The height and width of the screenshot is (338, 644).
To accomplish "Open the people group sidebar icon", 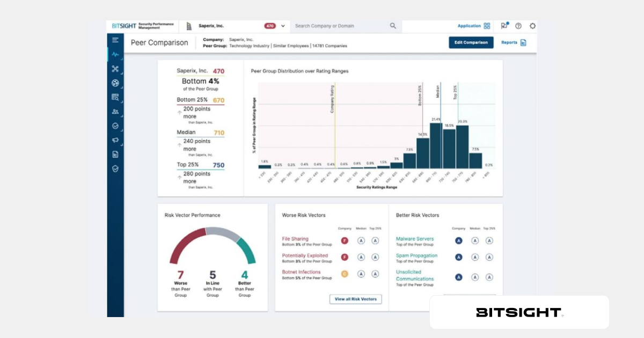I will click(x=115, y=112).
